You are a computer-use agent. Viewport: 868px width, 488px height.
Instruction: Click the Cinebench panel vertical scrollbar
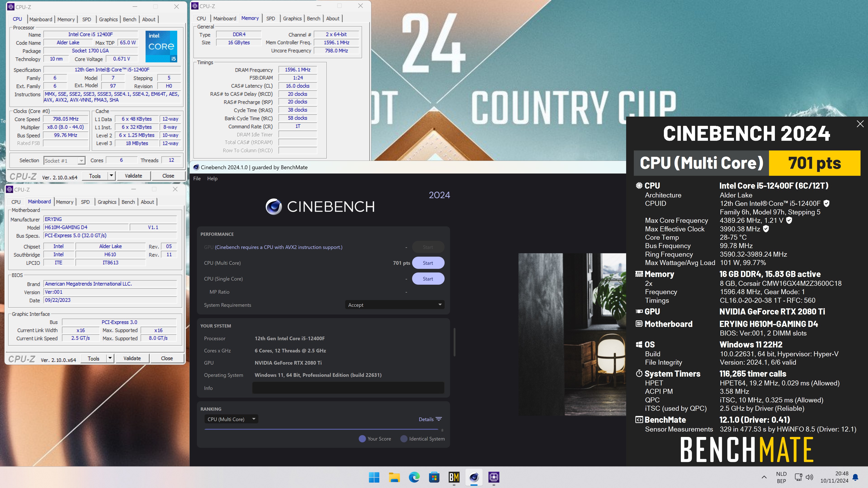(455, 342)
